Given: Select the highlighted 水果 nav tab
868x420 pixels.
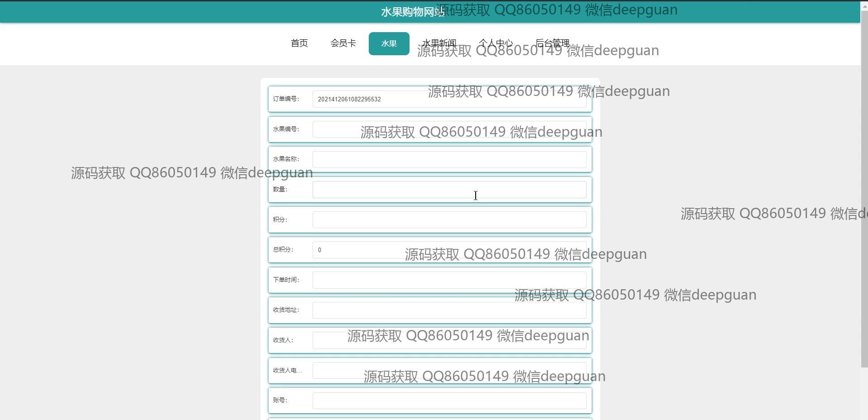Looking at the screenshot, I should (x=389, y=44).
